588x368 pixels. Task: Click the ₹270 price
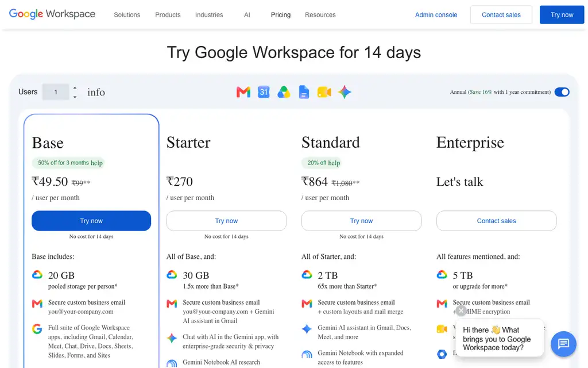pos(180,182)
